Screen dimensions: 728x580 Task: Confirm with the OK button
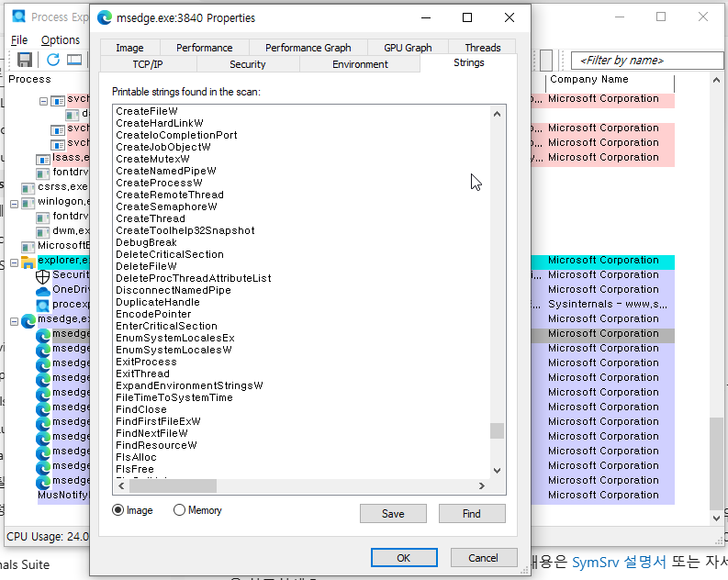(x=404, y=558)
